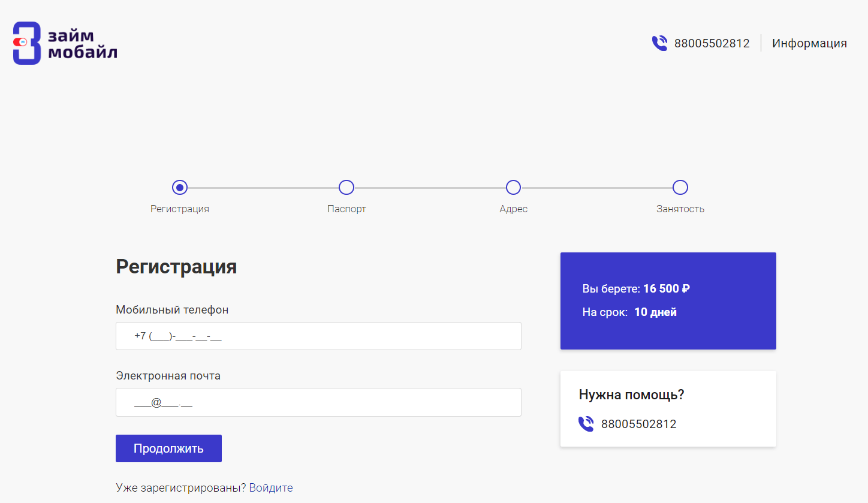Focus the Электронная почта input field

coord(318,402)
